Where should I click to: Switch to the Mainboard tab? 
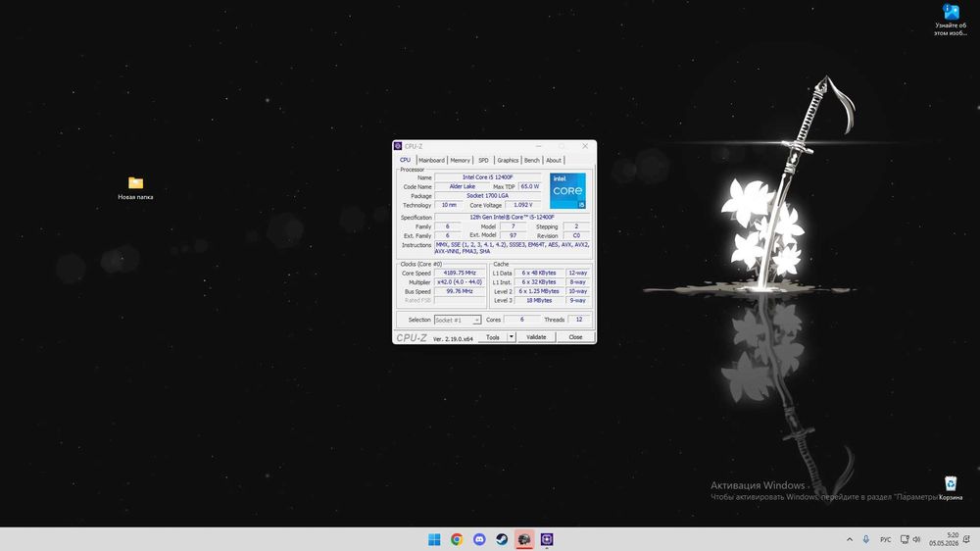click(431, 160)
